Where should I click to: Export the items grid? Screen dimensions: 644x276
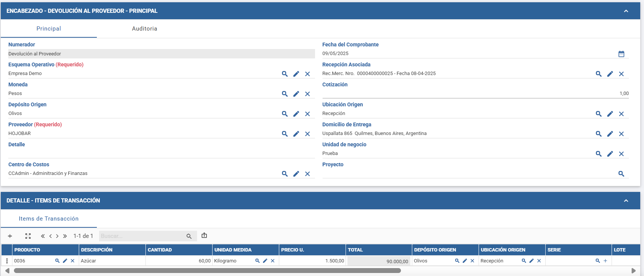pyautogui.click(x=204, y=235)
